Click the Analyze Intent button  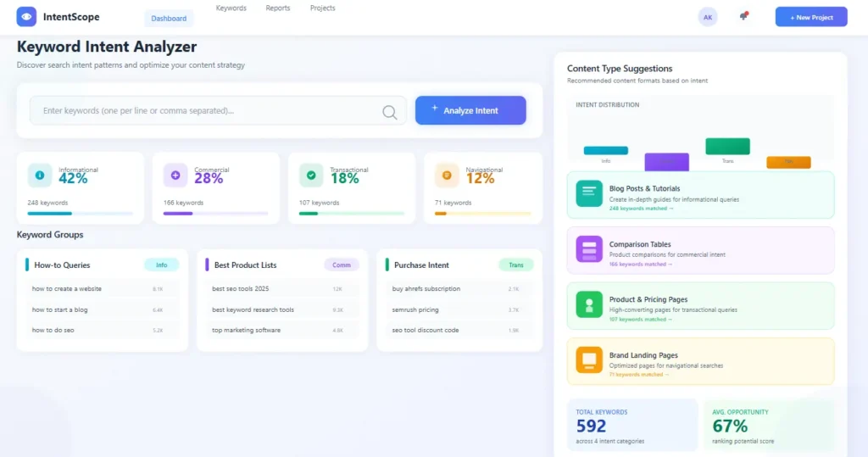[470, 110]
